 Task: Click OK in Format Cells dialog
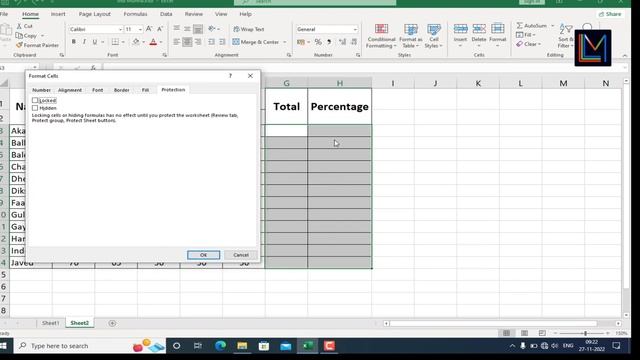click(x=203, y=255)
